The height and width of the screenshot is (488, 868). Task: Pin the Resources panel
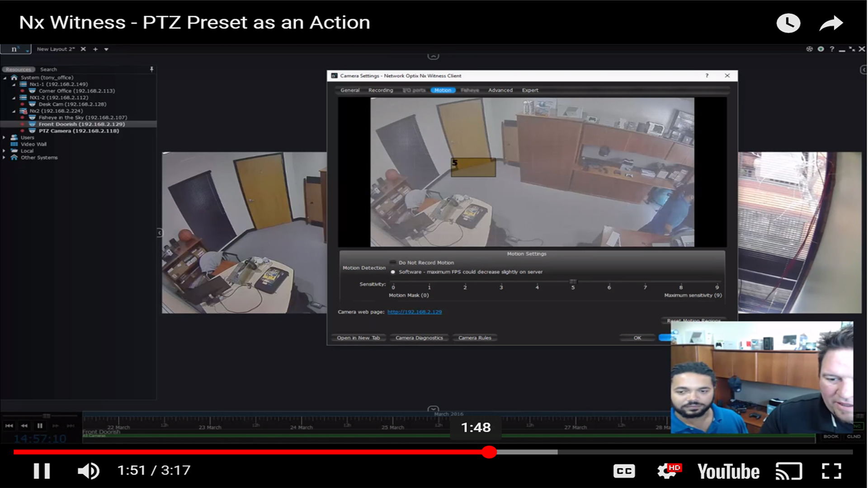(151, 69)
